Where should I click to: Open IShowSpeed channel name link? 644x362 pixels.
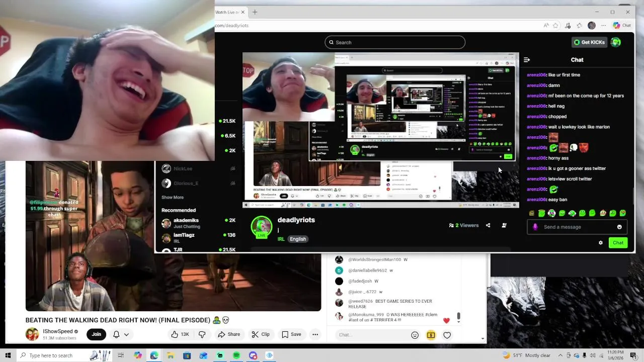pyautogui.click(x=57, y=332)
